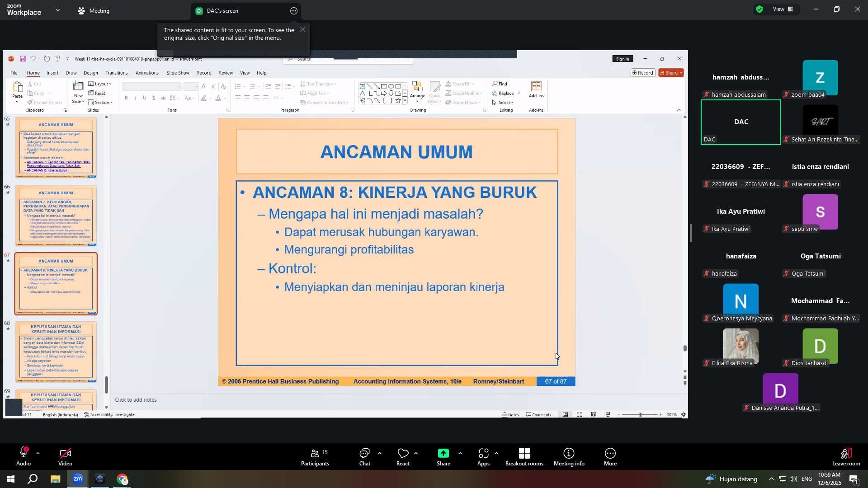The width and height of the screenshot is (868, 488).
Task: Toggle Comments pane in status bar
Action: [538, 415]
